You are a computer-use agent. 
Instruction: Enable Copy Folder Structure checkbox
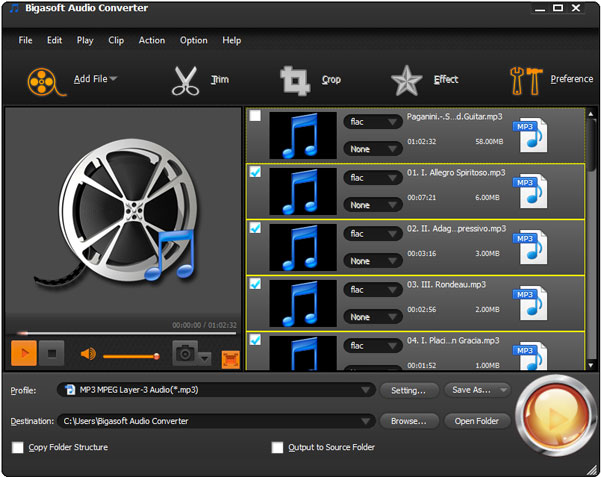pyautogui.click(x=18, y=447)
